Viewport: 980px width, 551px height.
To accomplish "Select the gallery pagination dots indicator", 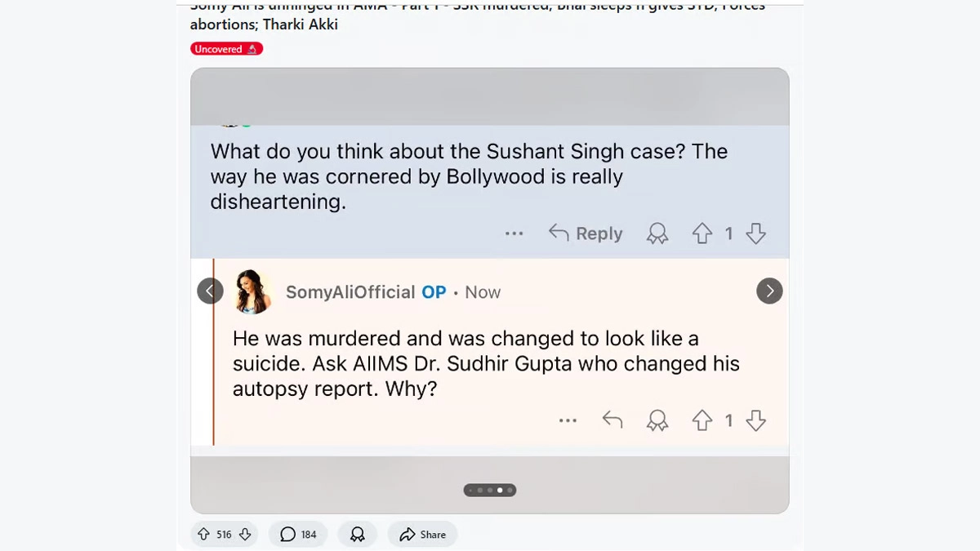I will click(490, 491).
